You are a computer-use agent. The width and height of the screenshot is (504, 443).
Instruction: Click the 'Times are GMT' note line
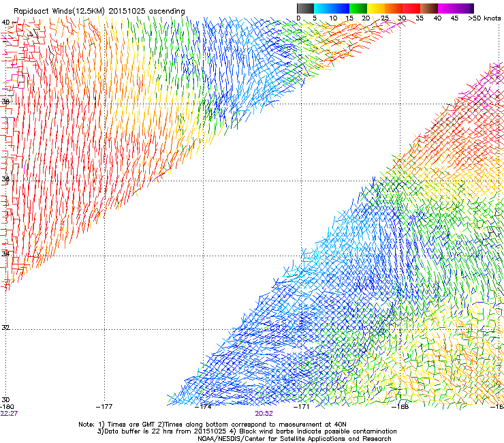pyautogui.click(x=212, y=425)
